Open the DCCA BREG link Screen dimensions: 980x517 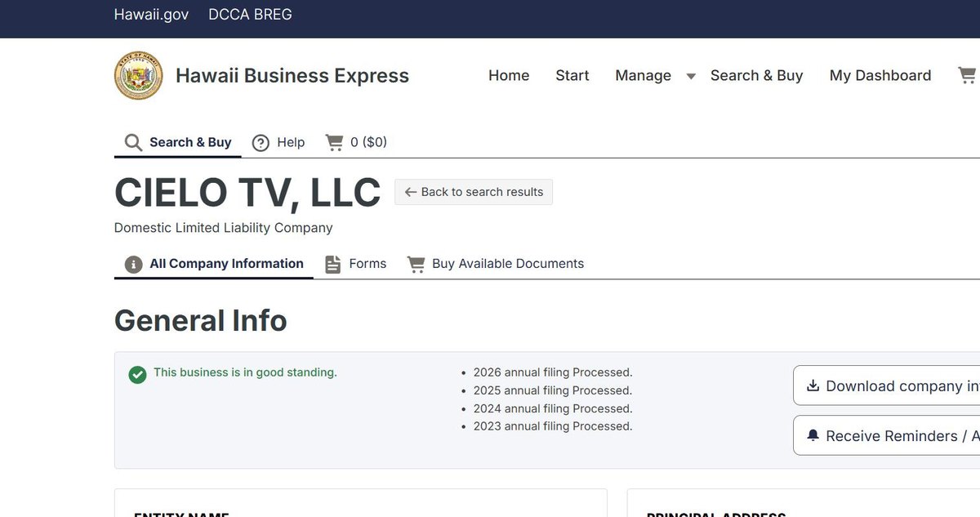250,15
